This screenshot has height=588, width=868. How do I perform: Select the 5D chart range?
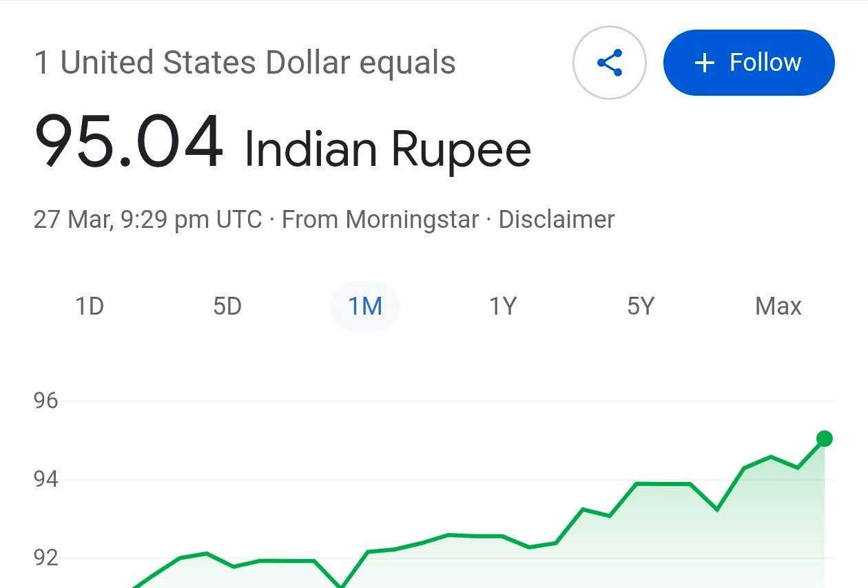[x=227, y=306]
